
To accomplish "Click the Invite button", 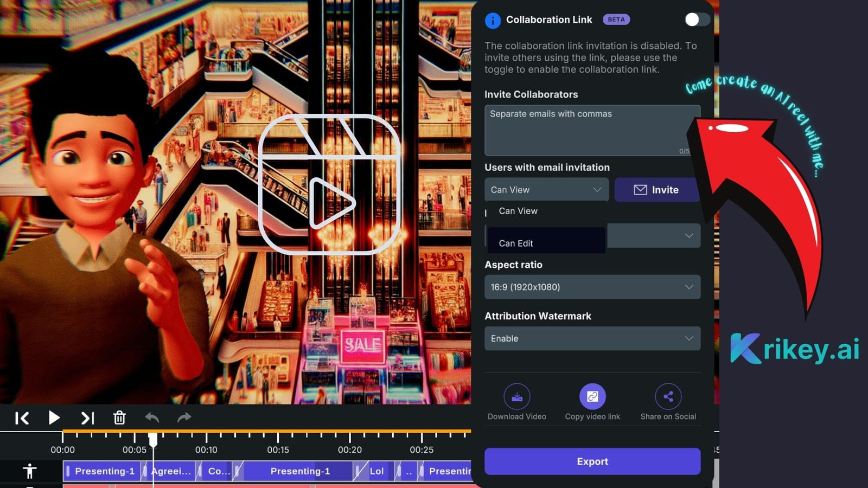I will [x=656, y=190].
